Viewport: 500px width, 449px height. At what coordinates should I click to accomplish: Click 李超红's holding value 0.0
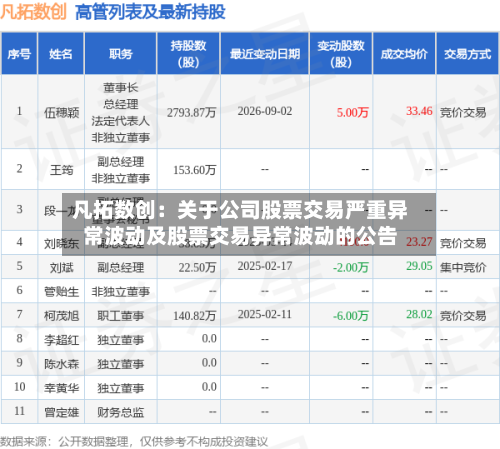[x=209, y=339]
